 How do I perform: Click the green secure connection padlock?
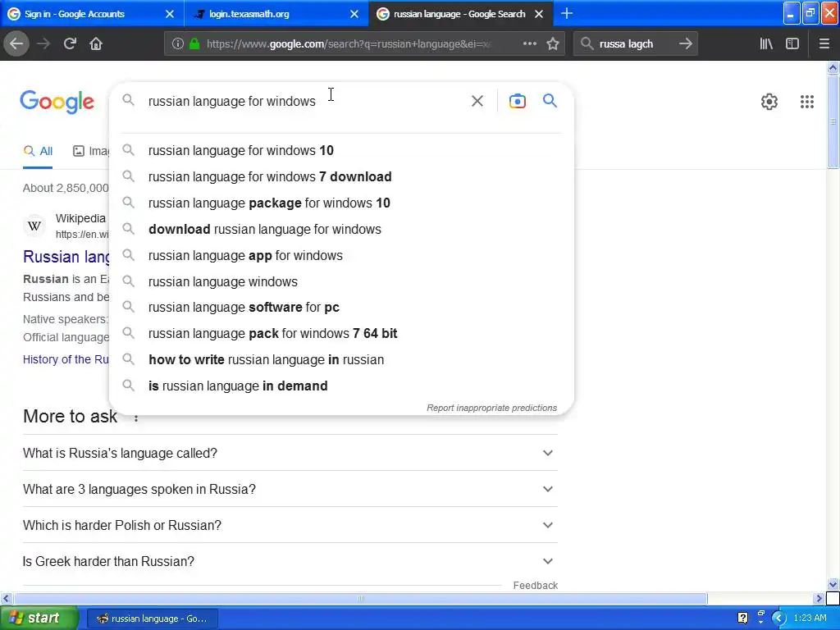tap(194, 44)
